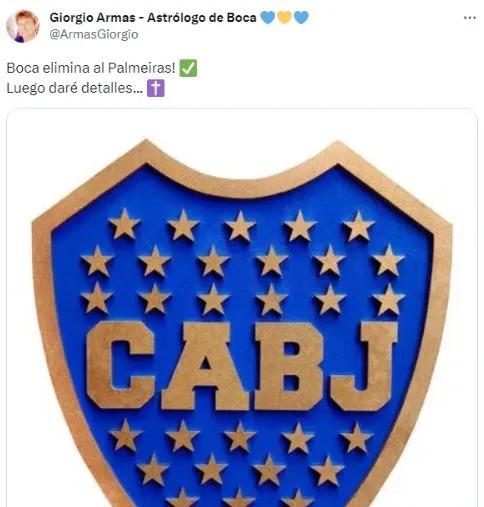The image size is (484, 507).
Task: Open the three-dot more options menu
Action: pos(469,18)
